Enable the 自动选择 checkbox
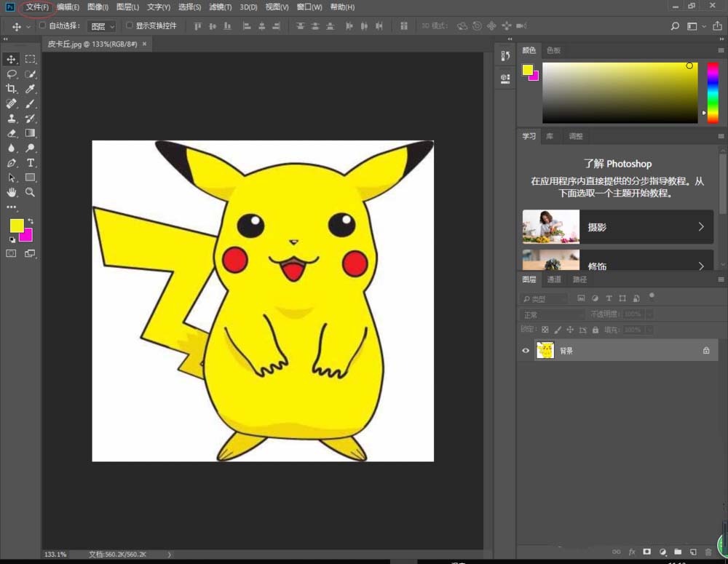 click(42, 25)
